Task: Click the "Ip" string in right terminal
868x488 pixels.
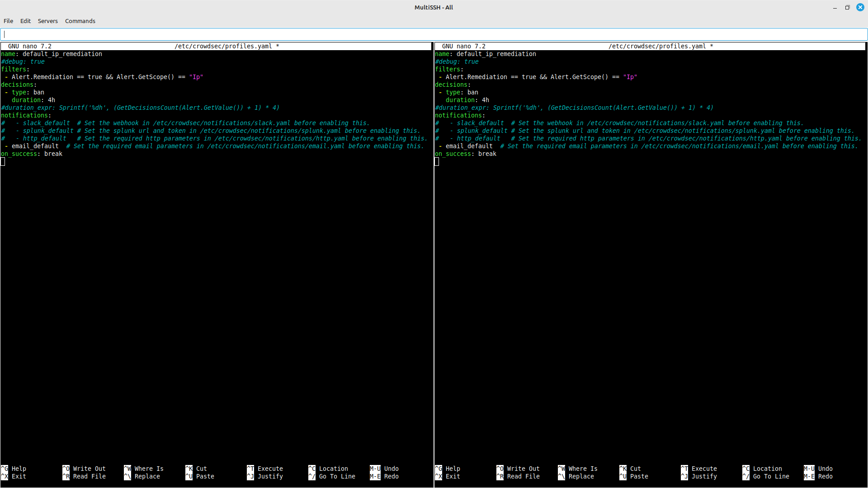Action: (630, 77)
